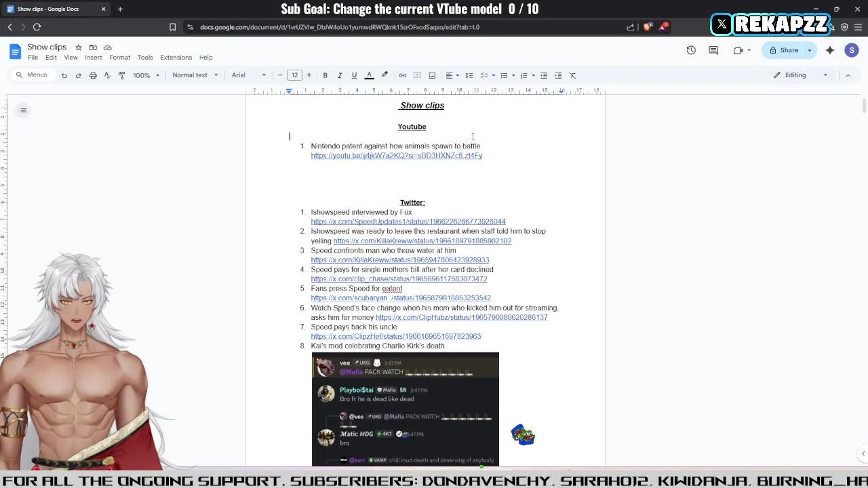Open the Format menu
The height and width of the screenshot is (488, 868).
coord(119,58)
